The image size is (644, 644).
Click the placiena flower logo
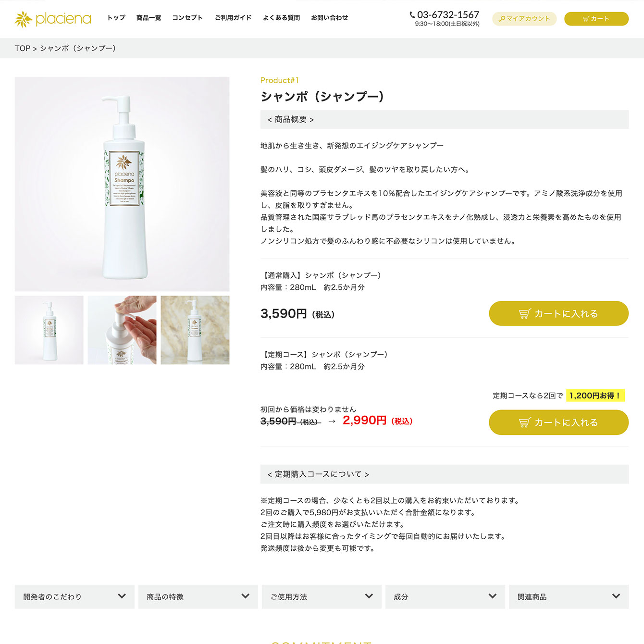pyautogui.click(x=24, y=19)
